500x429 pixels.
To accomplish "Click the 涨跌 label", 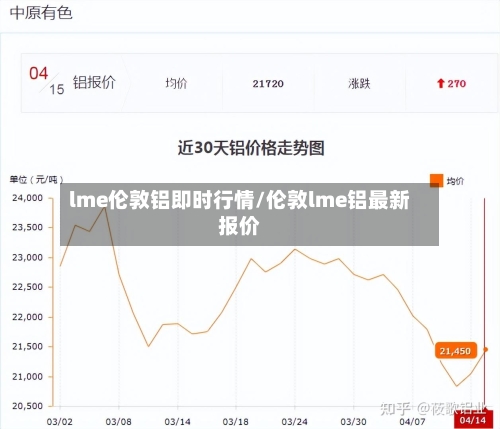I will pos(359,83).
